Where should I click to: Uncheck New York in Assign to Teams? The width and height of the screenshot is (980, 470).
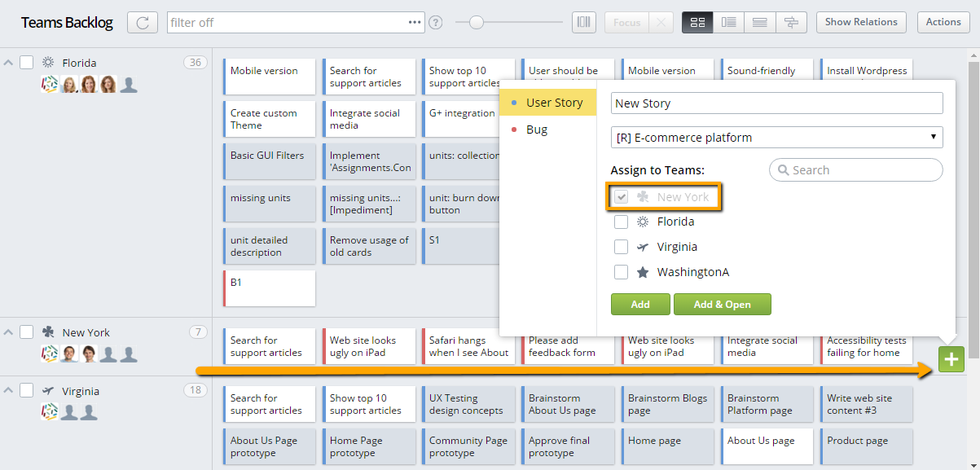(622, 196)
